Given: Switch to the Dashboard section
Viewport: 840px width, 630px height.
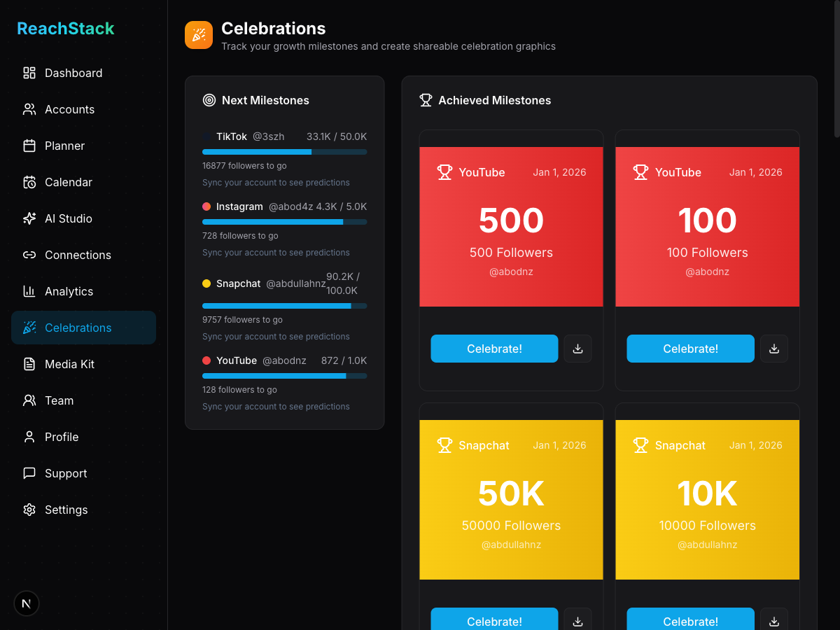Looking at the screenshot, I should coord(73,73).
